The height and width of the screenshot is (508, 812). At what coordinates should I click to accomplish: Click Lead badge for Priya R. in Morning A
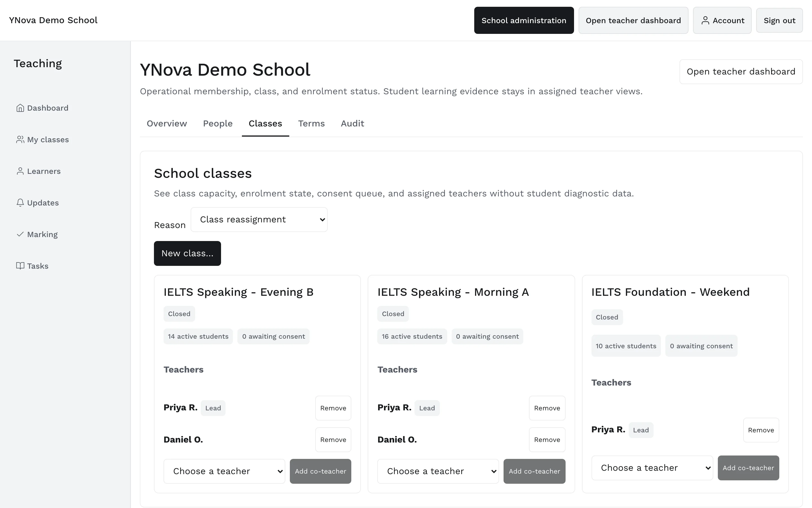(x=427, y=408)
